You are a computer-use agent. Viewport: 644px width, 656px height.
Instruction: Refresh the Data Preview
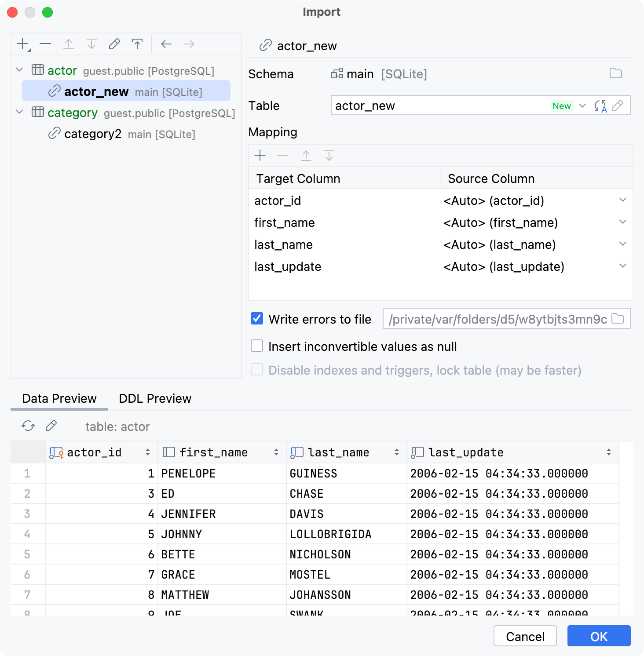[x=28, y=426]
